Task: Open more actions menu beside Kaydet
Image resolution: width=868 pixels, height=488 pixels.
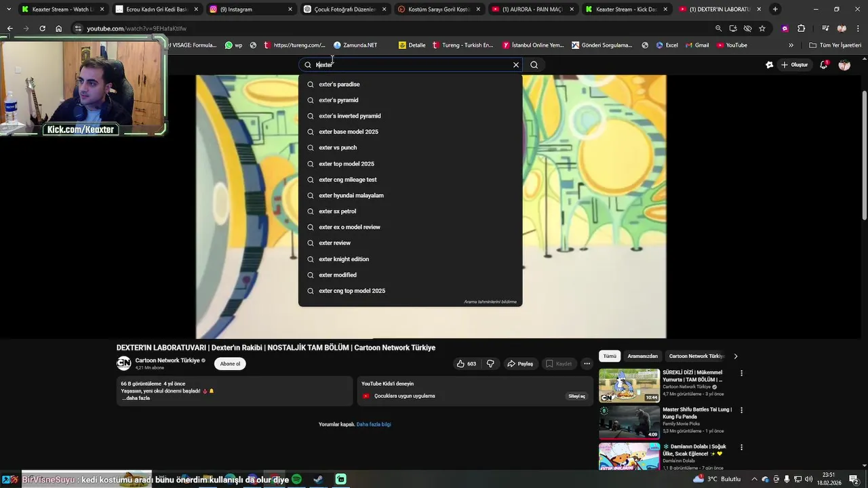Action: [587, 364]
